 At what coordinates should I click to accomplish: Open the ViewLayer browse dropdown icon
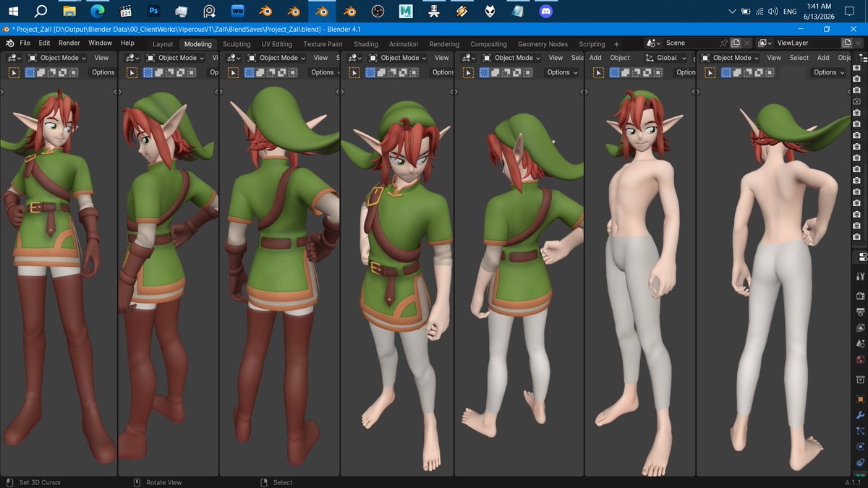(766, 43)
